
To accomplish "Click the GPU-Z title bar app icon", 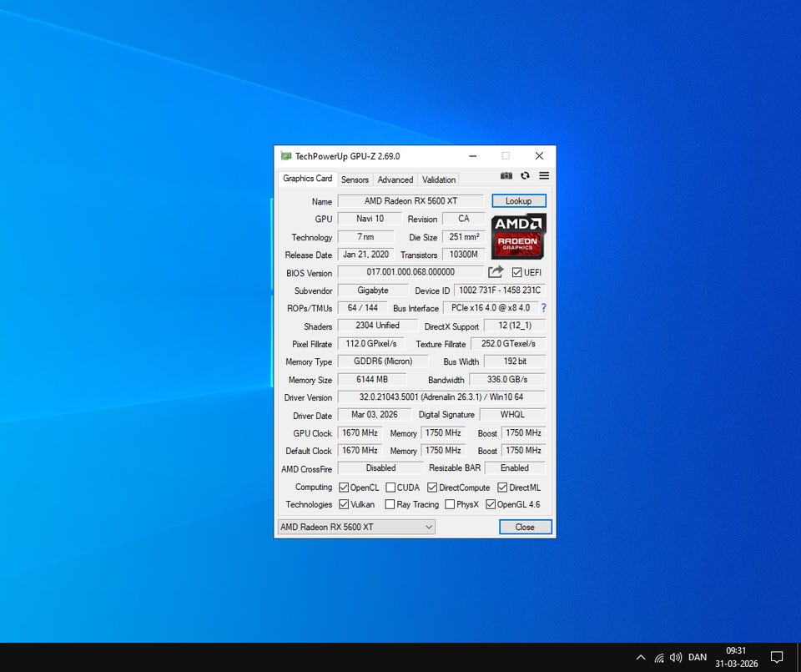I will (286, 156).
